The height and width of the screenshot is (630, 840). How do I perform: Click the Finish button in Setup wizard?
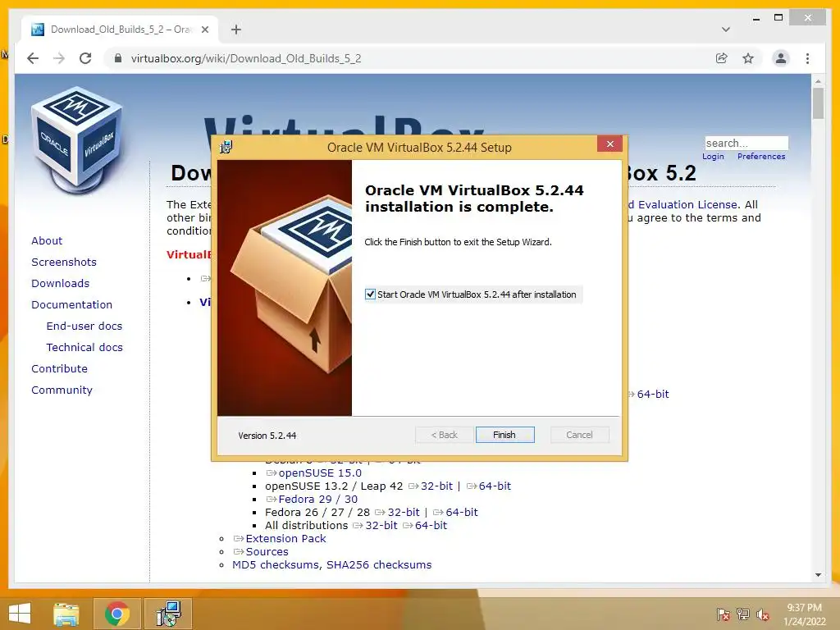coord(504,435)
